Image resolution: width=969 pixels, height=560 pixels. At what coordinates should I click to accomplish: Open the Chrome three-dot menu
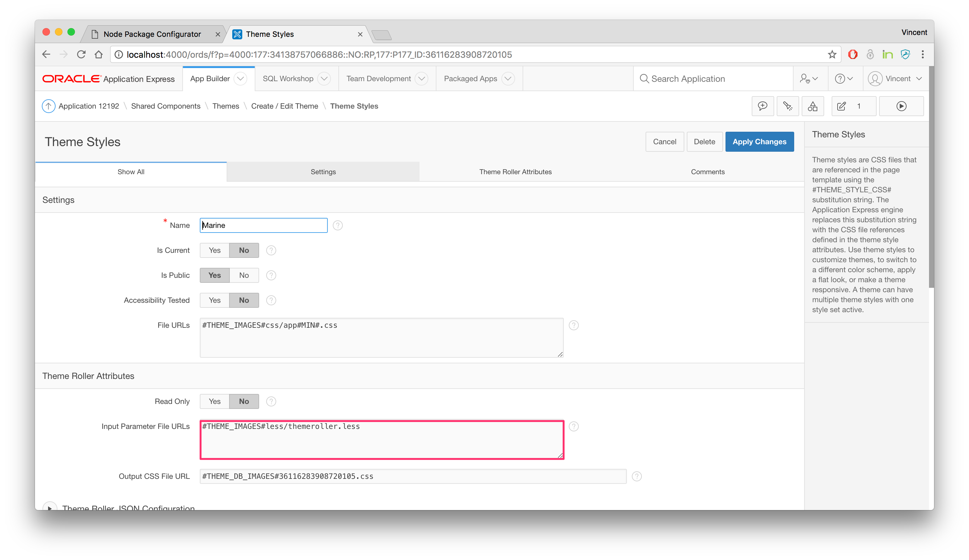pos(922,54)
